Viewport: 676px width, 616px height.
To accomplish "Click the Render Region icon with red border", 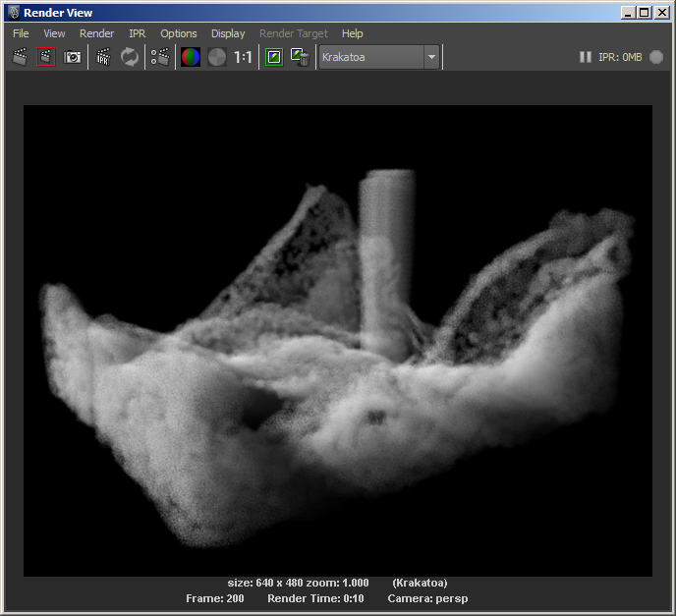I will [46, 57].
